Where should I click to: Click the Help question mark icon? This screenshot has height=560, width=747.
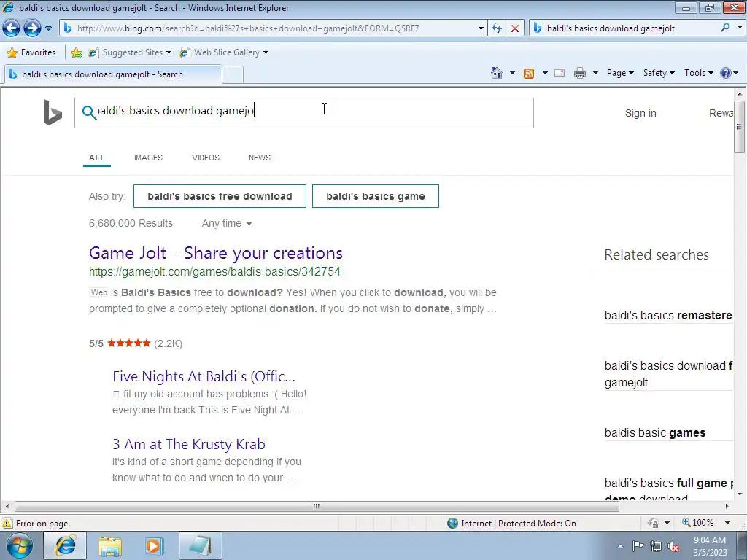(x=726, y=73)
